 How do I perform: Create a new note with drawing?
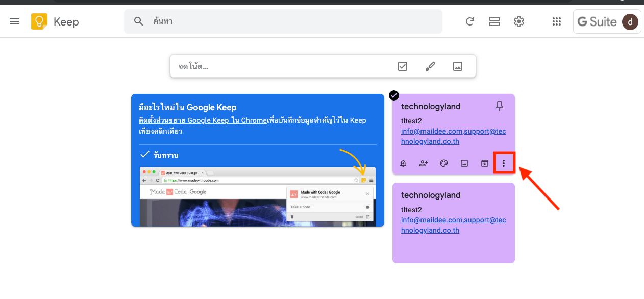pos(430,66)
